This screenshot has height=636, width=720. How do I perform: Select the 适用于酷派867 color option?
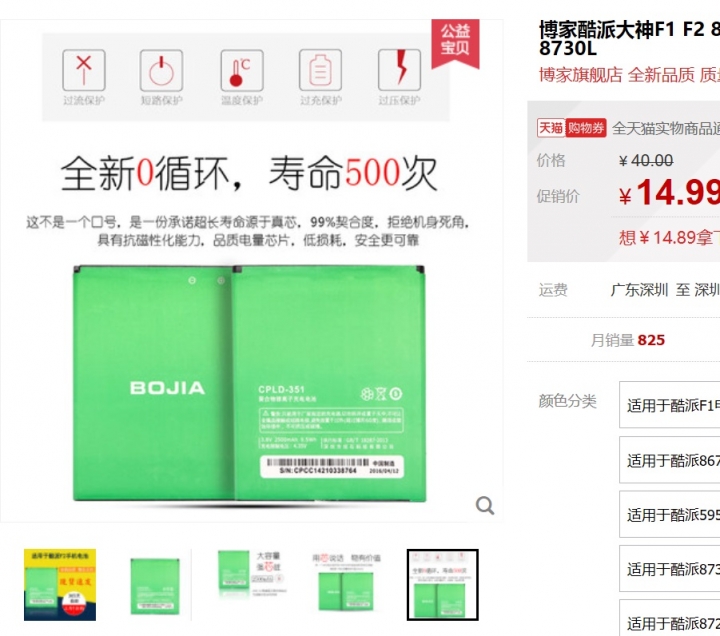point(669,460)
